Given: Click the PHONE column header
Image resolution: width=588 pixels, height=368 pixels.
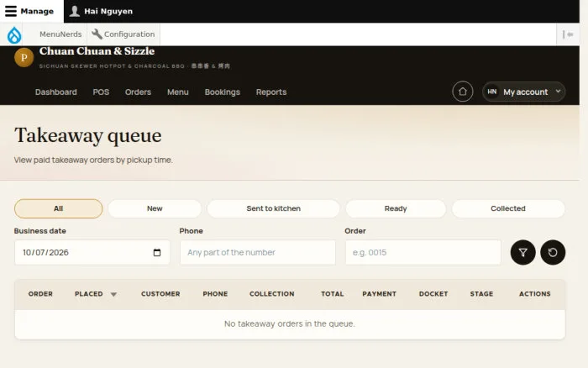Looking at the screenshot, I should coord(215,294).
